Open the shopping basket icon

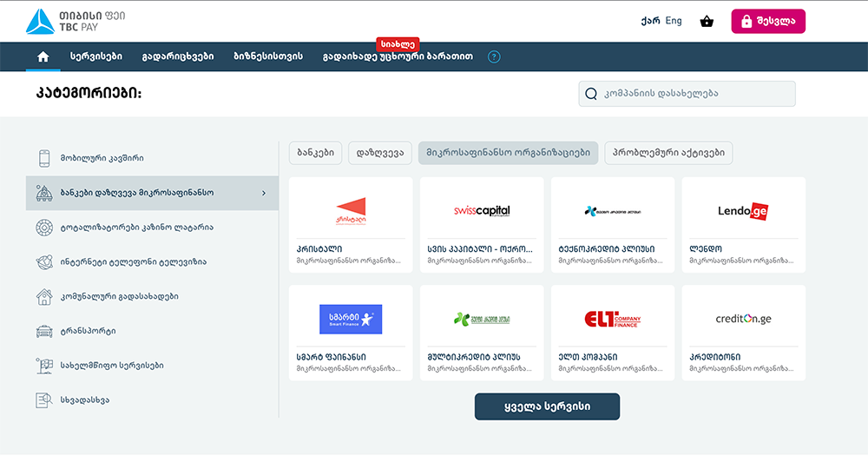tap(707, 22)
